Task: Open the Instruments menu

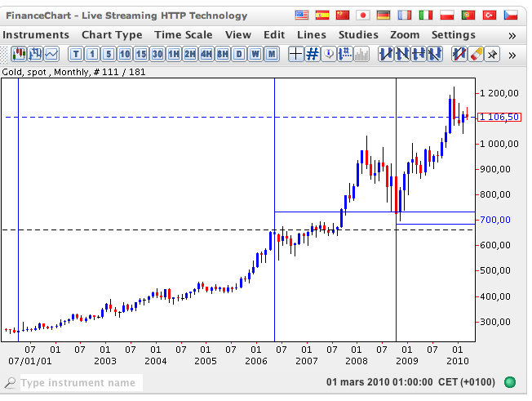Action: [x=36, y=35]
